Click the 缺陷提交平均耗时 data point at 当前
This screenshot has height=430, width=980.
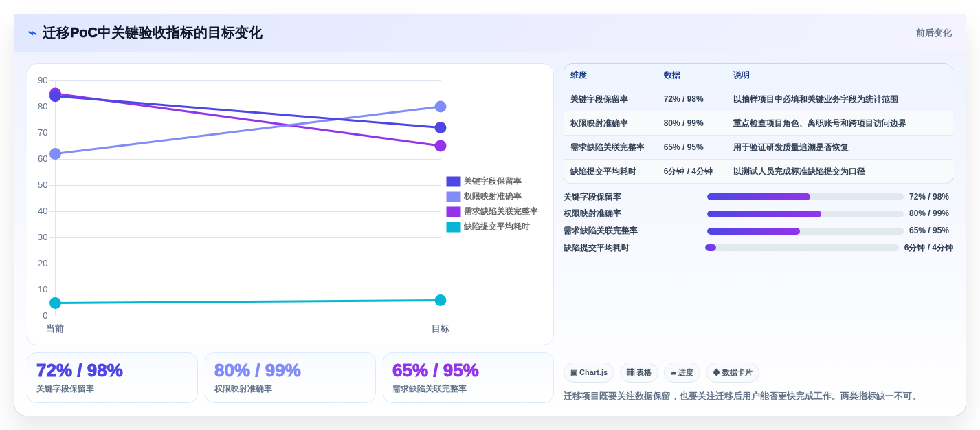point(55,303)
